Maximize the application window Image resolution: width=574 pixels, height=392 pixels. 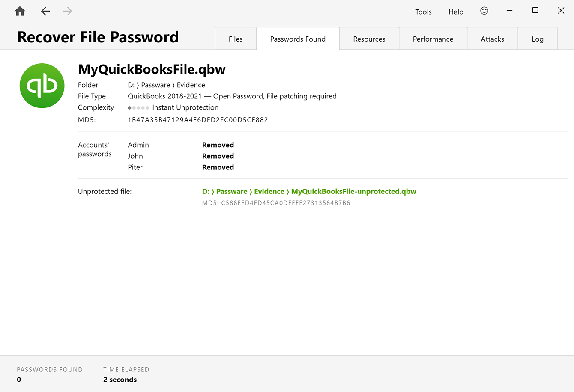point(535,11)
